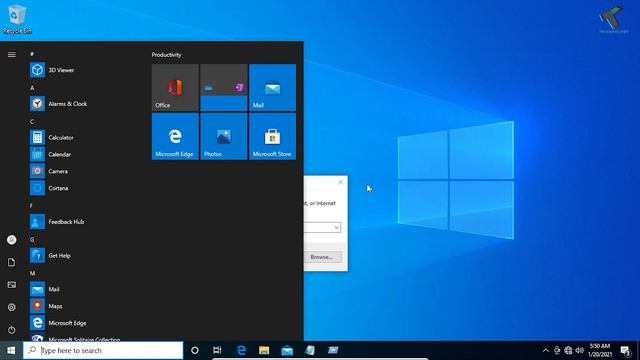This screenshot has width=640, height=360.
Task: Open the user account icon in Start
Action: (x=12, y=240)
